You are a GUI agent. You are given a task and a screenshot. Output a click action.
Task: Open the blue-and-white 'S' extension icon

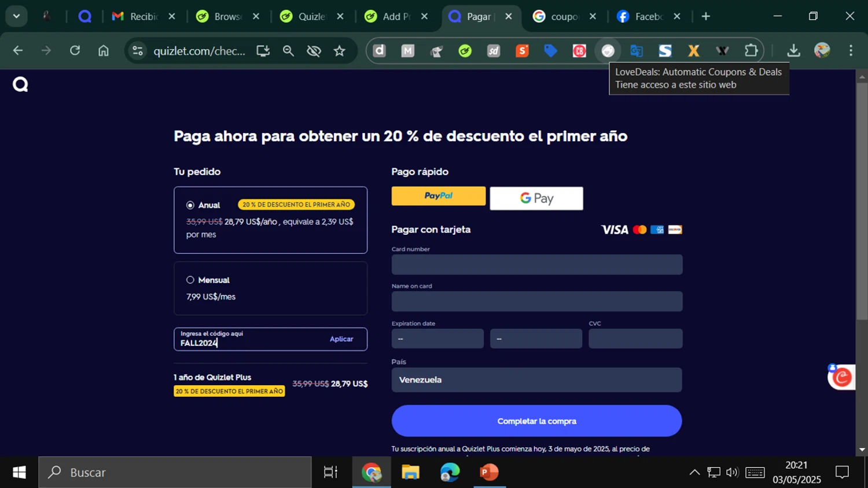665,51
